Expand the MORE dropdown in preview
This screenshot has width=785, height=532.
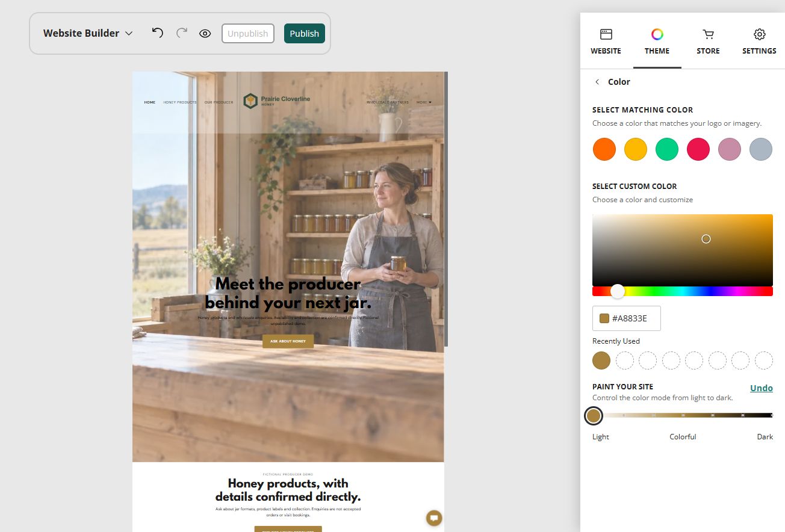(x=424, y=102)
